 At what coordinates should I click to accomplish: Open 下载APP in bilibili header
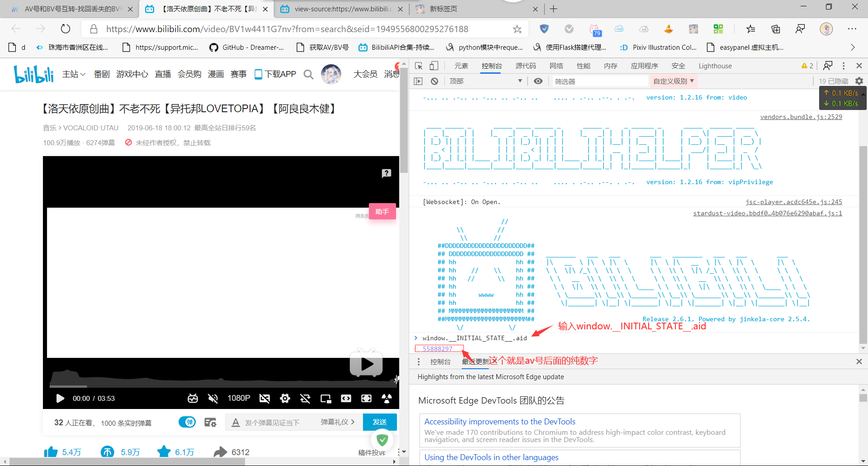(x=275, y=74)
